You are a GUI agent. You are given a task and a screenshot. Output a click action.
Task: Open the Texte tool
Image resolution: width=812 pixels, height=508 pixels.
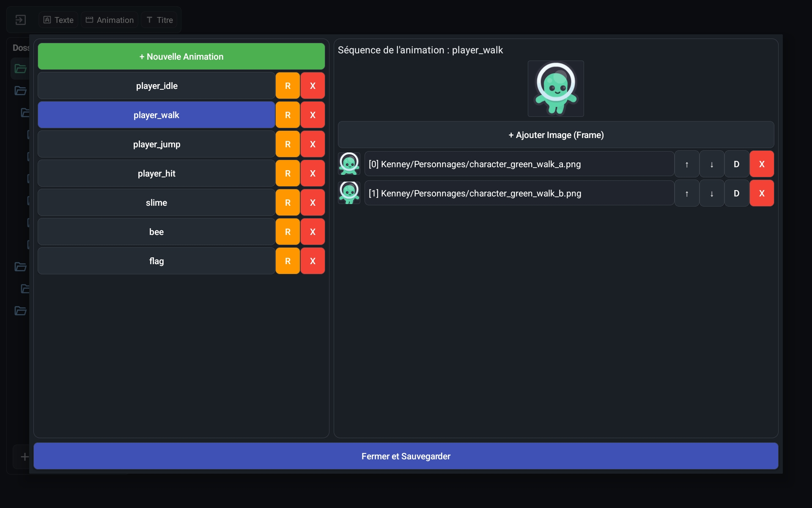click(x=58, y=20)
